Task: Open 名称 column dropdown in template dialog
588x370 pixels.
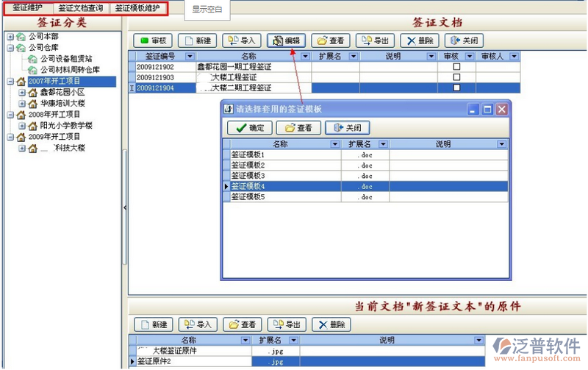Action: click(x=335, y=144)
